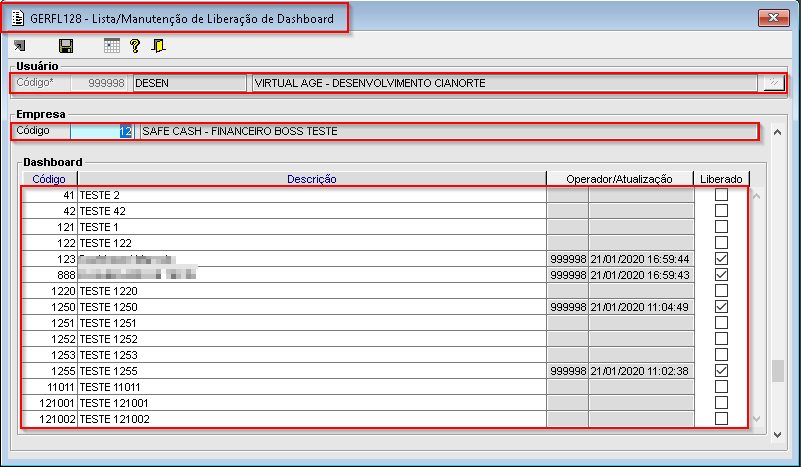Viewport: 801px width, 467px height.
Task: Click the arrow shortcut toolbar icon
Action: (x=19, y=46)
